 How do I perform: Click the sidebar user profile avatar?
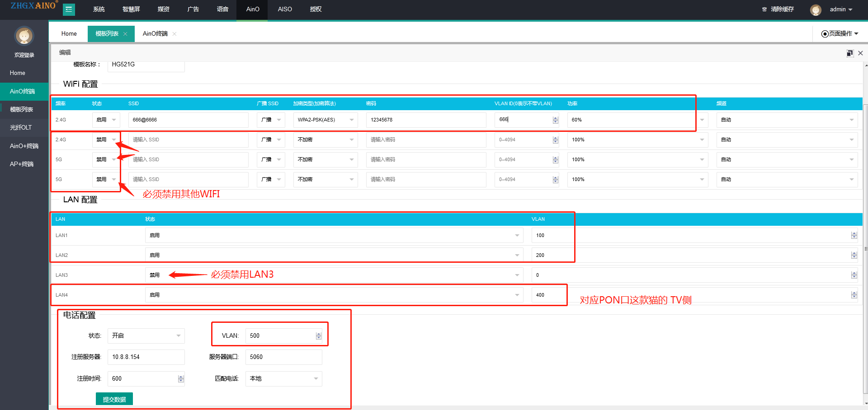pyautogui.click(x=24, y=36)
